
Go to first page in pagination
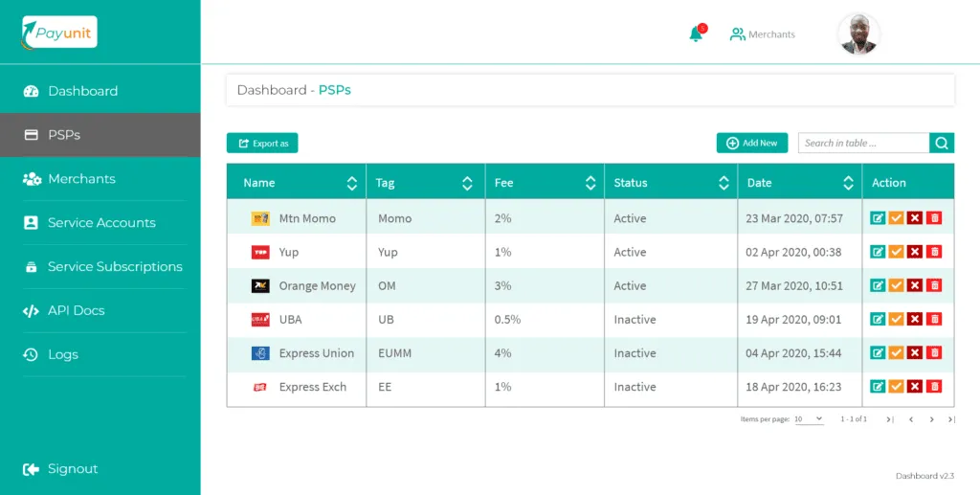pyautogui.click(x=889, y=419)
